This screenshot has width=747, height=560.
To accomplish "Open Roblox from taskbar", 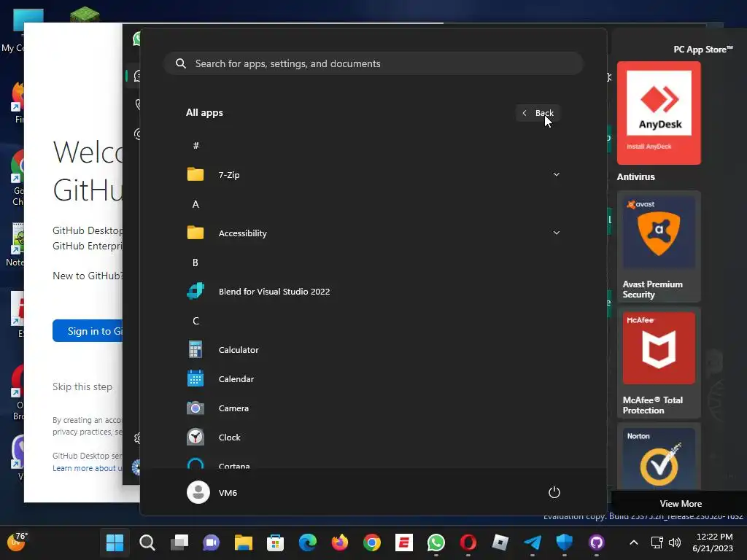I will click(x=500, y=542).
